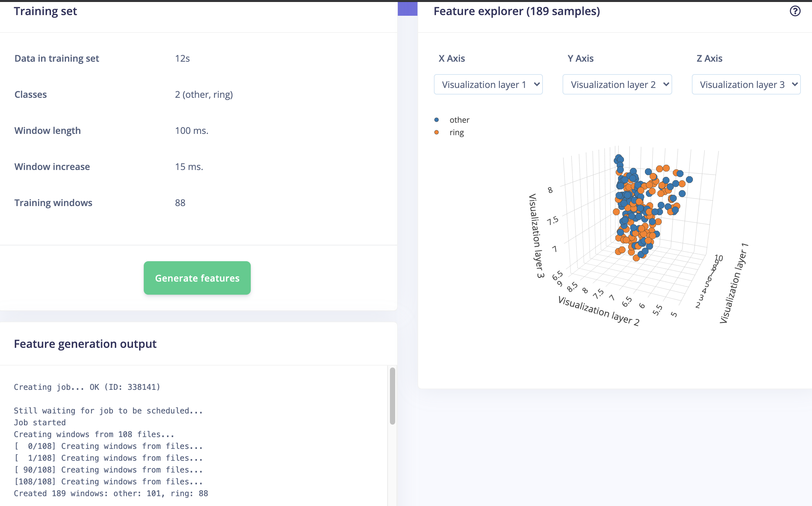Open the Z Axis visualization layer dropdown
The height and width of the screenshot is (506, 812).
click(746, 84)
